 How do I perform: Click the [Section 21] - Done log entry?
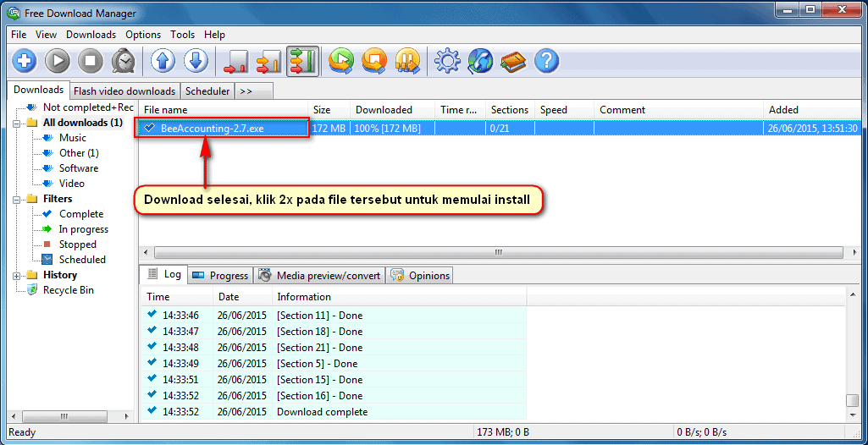click(x=334, y=348)
